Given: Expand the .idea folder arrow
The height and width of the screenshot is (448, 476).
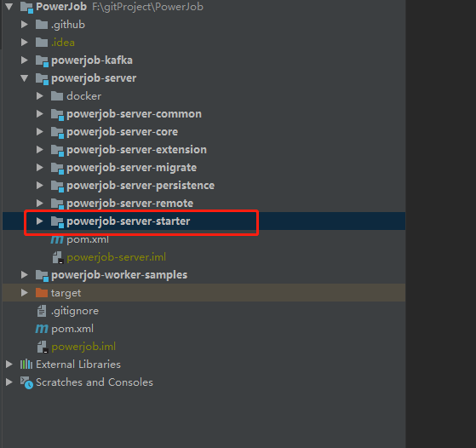Looking at the screenshot, I should (25, 43).
